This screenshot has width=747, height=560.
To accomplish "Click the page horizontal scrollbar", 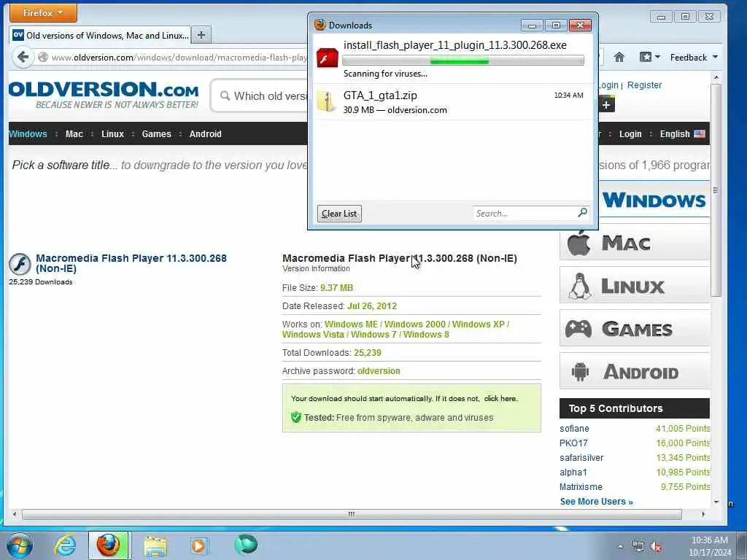I will pos(352,514).
